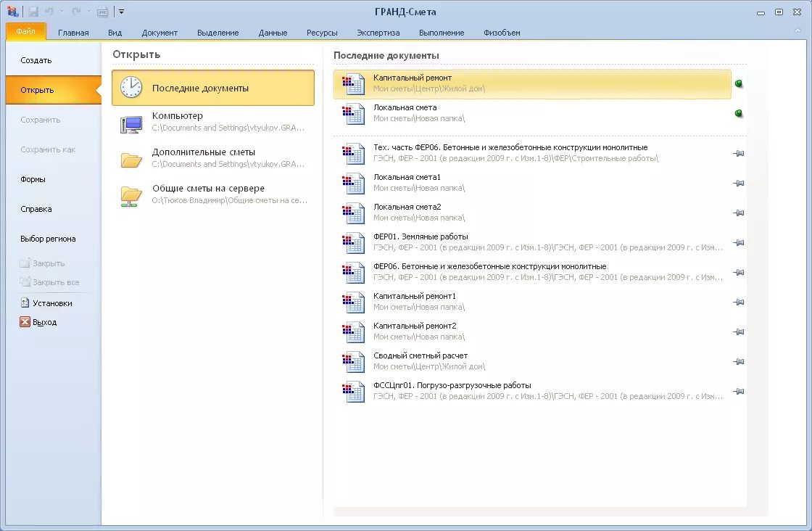Click document icon for ФЕР01. Земляные работы
This screenshot has width=812, height=531.
click(353, 242)
